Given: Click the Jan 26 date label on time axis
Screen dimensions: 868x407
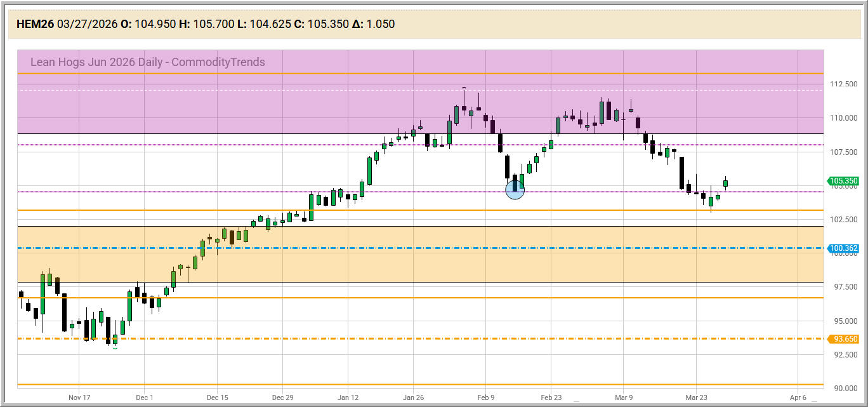Looking at the screenshot, I should click(x=413, y=397).
